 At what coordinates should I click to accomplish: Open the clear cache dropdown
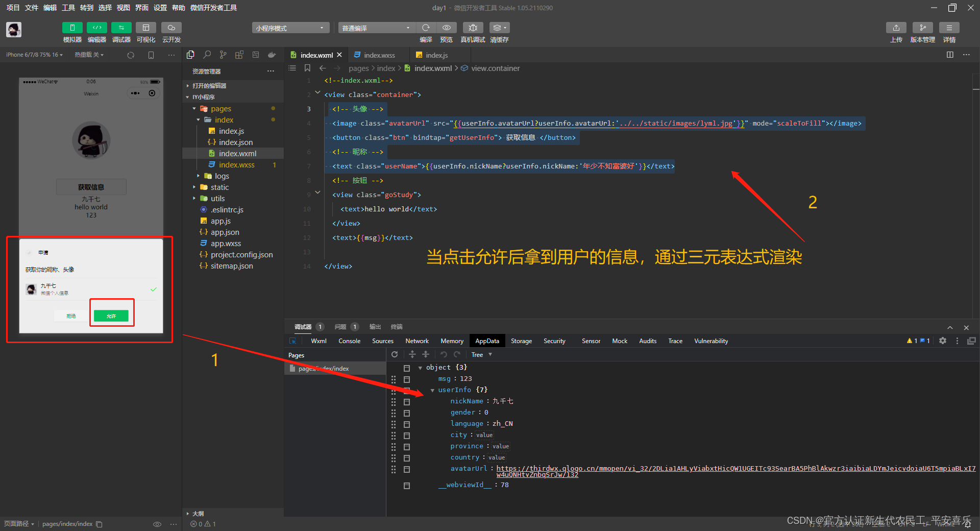click(x=499, y=28)
